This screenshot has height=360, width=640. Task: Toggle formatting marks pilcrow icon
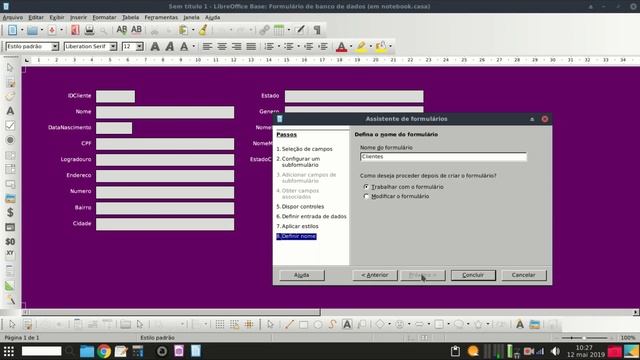(x=317, y=30)
